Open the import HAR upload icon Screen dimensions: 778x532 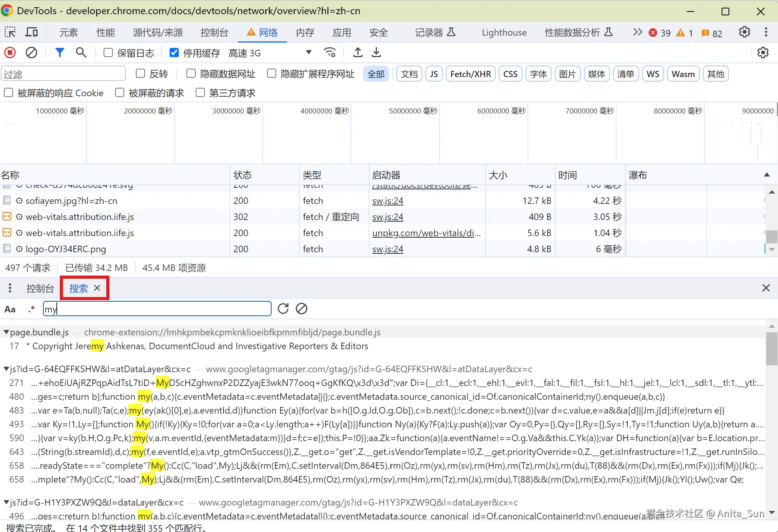point(358,53)
